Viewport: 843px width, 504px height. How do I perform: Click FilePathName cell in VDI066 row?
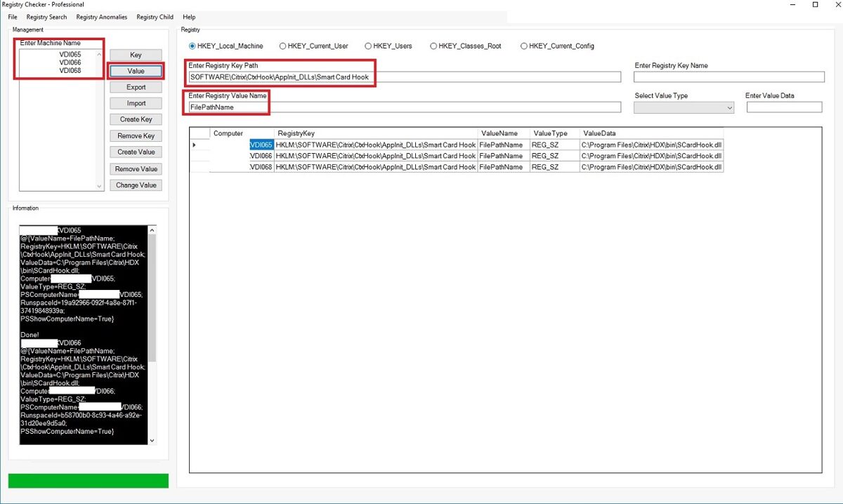pyautogui.click(x=504, y=156)
